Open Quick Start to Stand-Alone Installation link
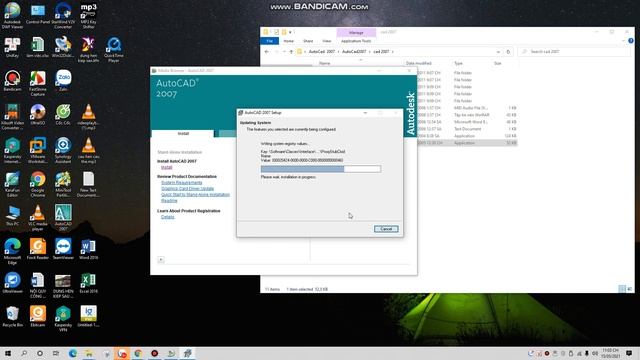 (195, 195)
